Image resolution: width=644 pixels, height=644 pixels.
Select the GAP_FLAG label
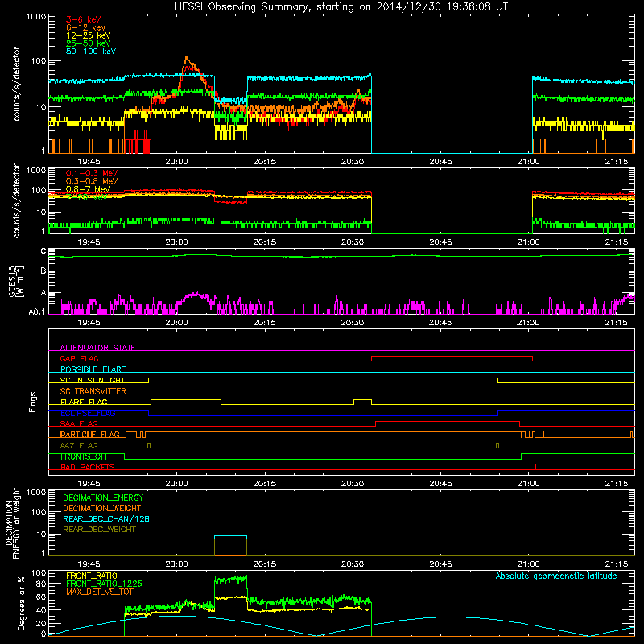tap(79, 358)
